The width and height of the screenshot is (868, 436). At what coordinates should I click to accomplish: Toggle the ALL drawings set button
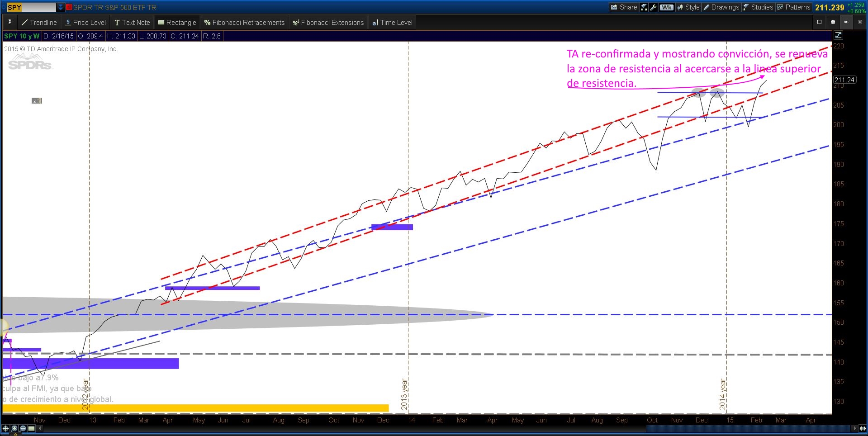846,22
